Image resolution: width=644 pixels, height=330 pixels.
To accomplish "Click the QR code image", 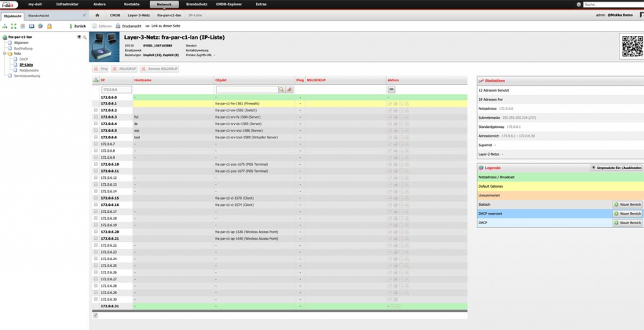I will coord(631,46).
